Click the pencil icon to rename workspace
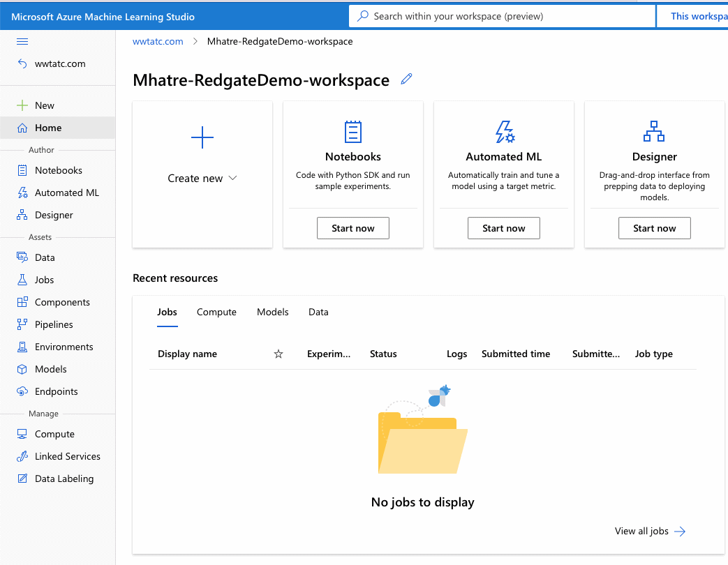The image size is (728, 565). [407, 80]
